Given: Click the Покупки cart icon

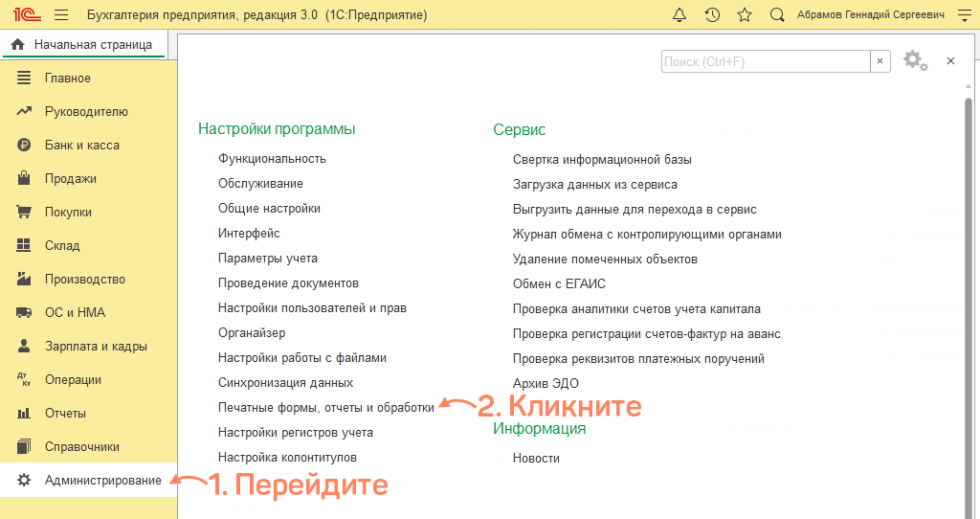Looking at the screenshot, I should 24,212.
